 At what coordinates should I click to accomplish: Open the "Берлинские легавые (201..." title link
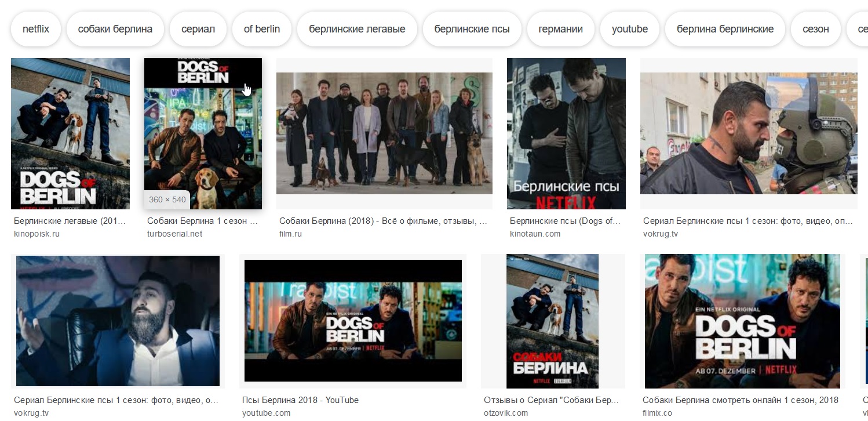click(70, 221)
